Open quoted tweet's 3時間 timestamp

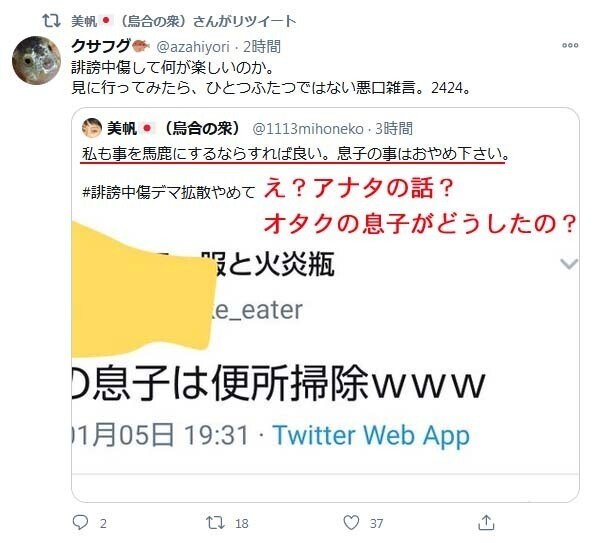394,129
